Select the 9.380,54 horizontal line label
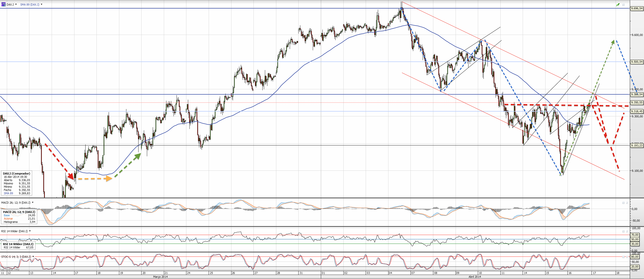 coord(637,94)
